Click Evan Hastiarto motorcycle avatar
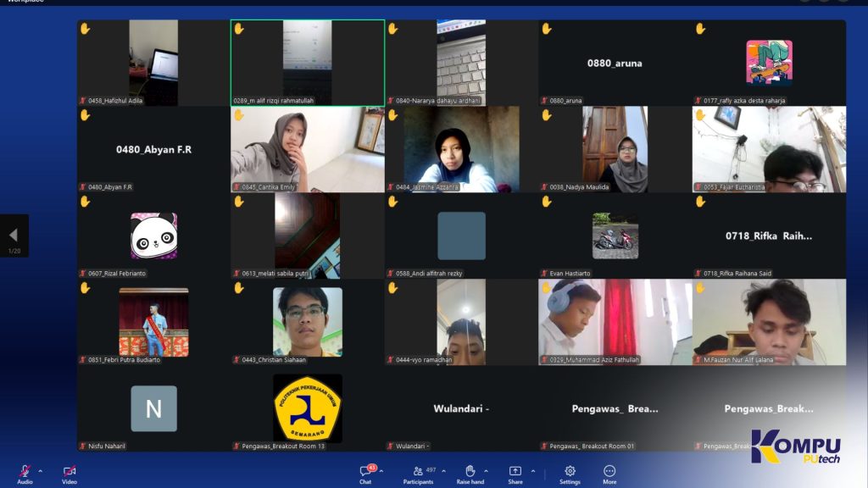This screenshot has width=868, height=488. (615, 236)
